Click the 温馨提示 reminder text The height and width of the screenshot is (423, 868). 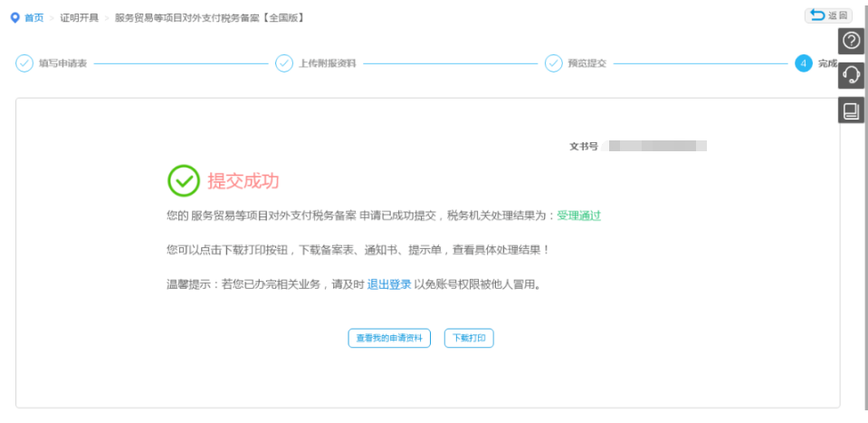coord(353,285)
